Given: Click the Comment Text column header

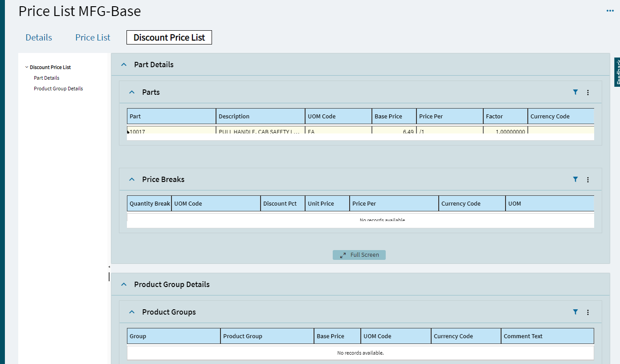Looking at the screenshot, I should pyautogui.click(x=547, y=336).
